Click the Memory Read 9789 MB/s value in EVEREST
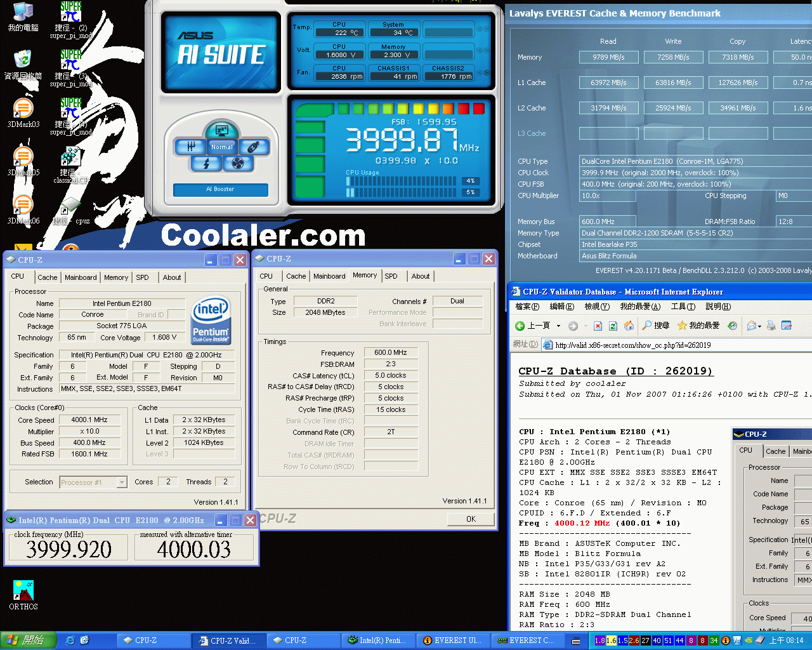This screenshot has height=650, width=812. pos(609,57)
